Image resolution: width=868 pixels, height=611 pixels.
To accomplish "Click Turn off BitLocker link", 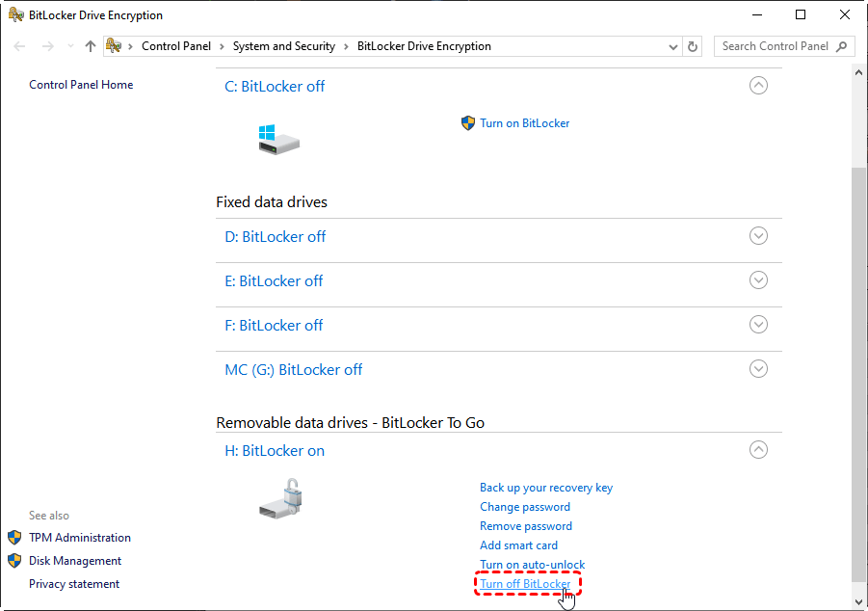I will point(525,584).
